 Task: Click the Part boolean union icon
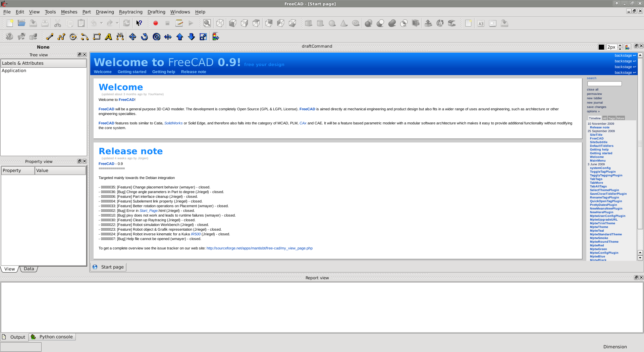(x=392, y=23)
